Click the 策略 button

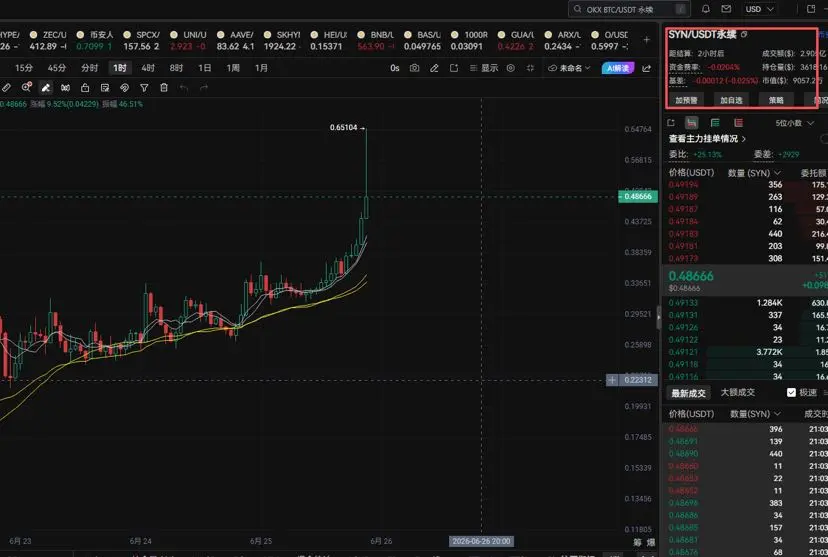(776, 100)
